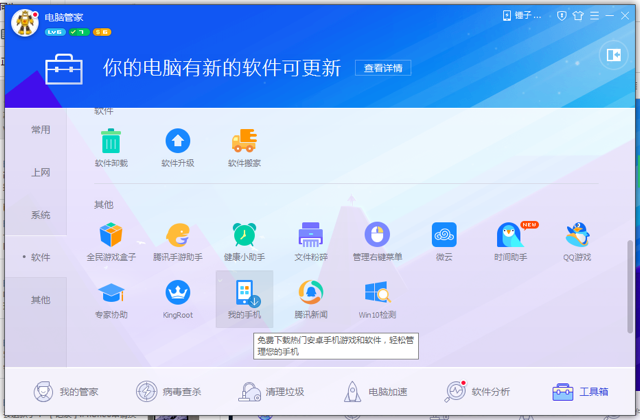This screenshot has height=420, width=640.
Task: Open 电脑加速 speed-up tab
Action: pos(376,392)
